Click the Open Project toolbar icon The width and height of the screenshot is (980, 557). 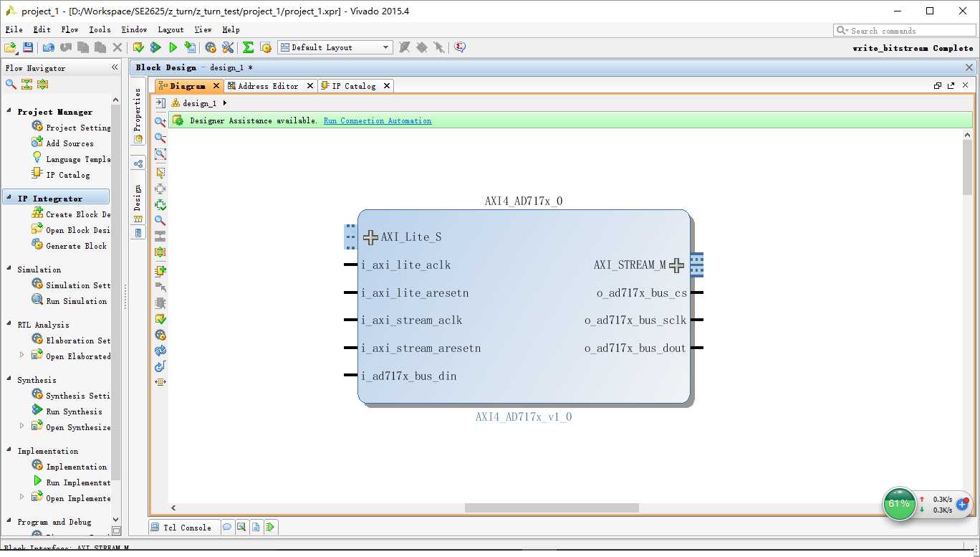pyautogui.click(x=11, y=47)
